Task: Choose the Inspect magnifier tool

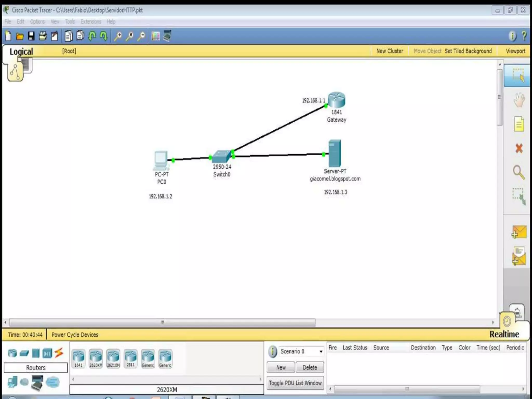Action: coord(519,172)
